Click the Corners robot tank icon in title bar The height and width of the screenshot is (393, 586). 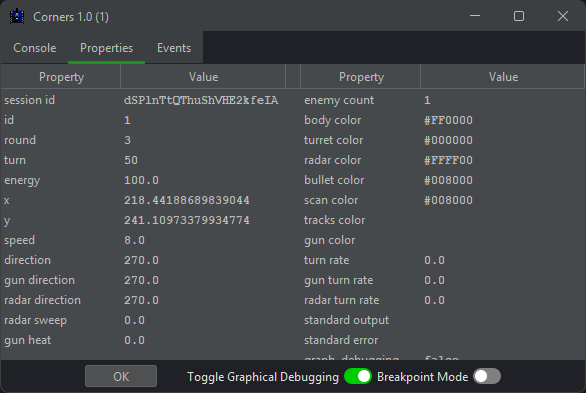click(17, 17)
